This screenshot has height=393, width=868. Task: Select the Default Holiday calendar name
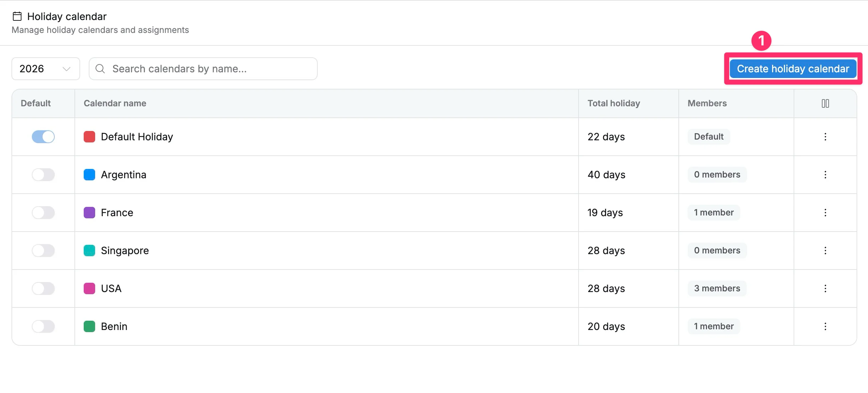[137, 137]
